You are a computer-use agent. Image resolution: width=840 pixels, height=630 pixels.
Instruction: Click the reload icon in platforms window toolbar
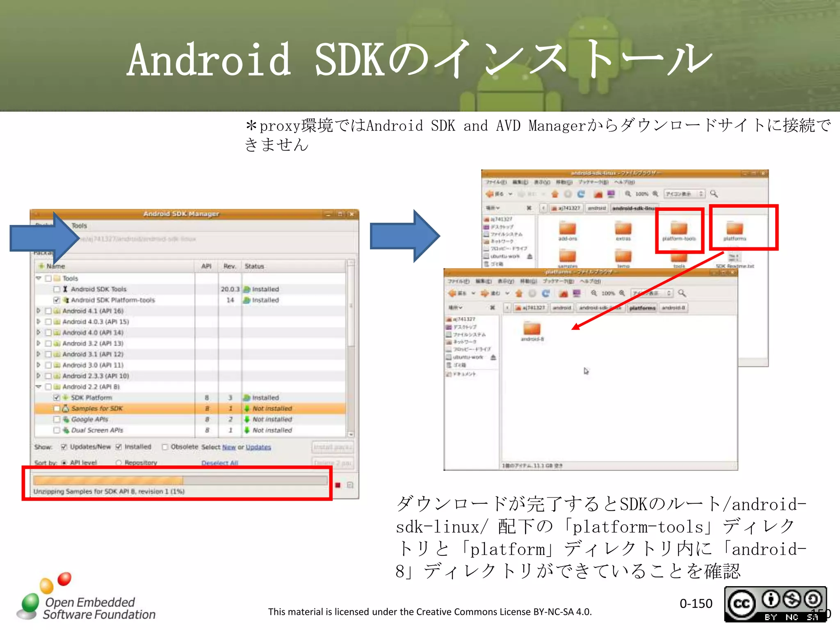(546, 293)
